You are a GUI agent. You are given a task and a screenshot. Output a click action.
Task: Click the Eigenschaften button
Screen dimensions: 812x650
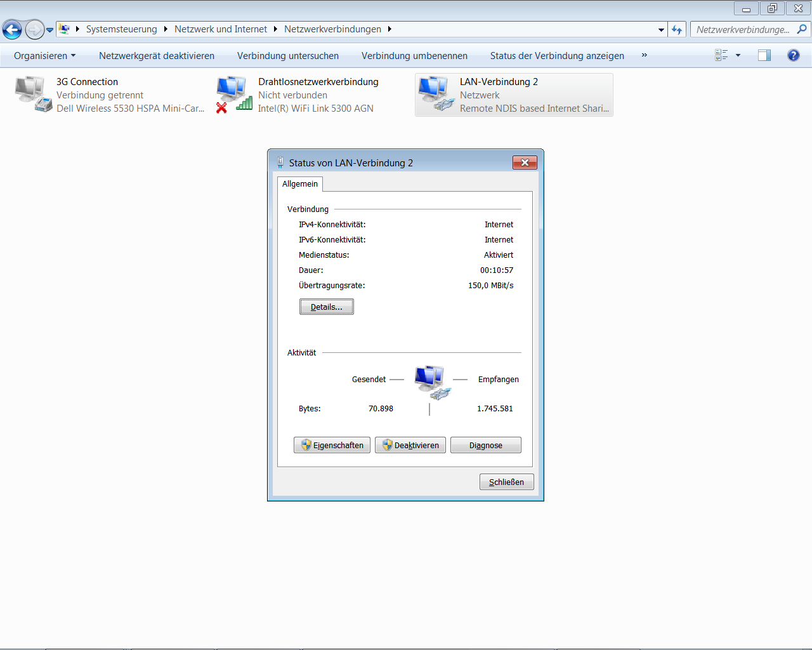(332, 445)
